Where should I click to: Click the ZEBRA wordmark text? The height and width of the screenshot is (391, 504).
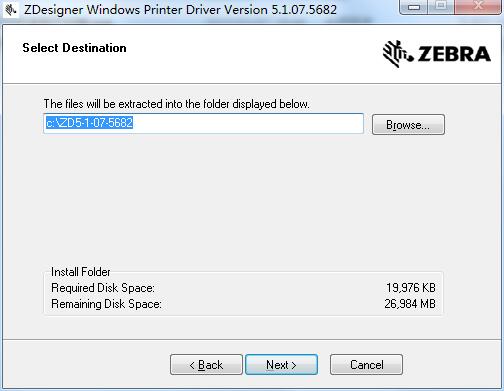[x=454, y=54]
